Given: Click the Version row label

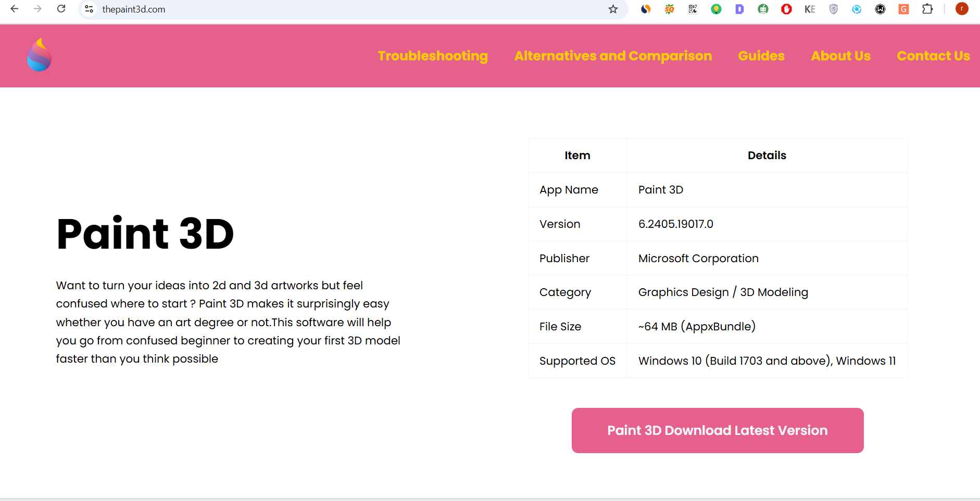Looking at the screenshot, I should point(560,224).
